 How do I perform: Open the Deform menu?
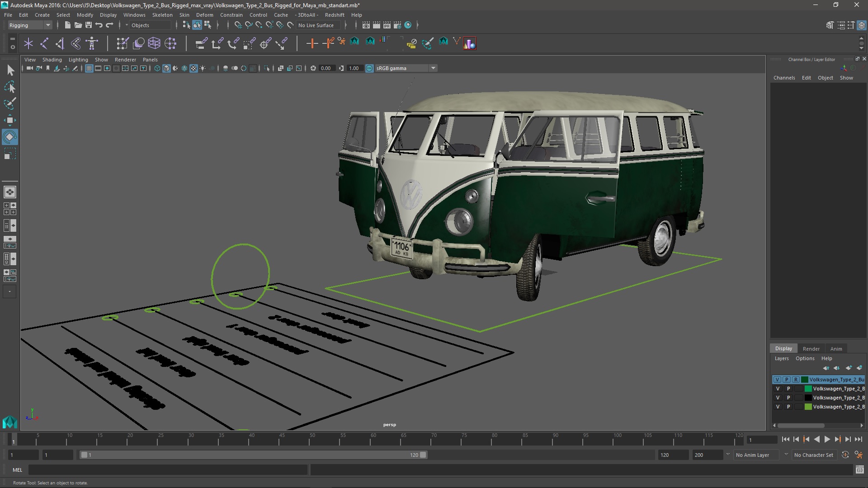click(x=204, y=15)
